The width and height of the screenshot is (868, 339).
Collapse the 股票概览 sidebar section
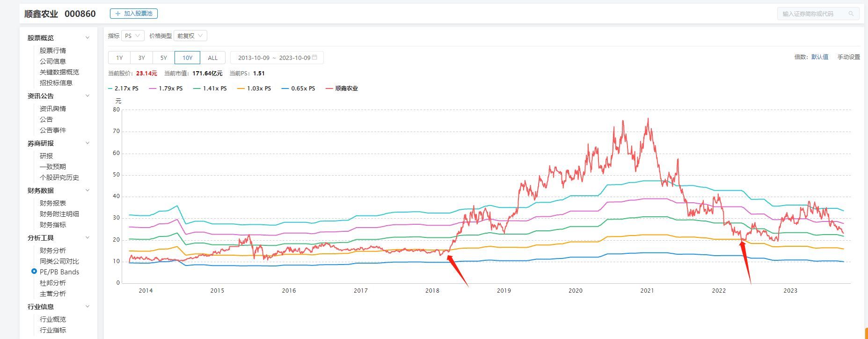coord(87,38)
